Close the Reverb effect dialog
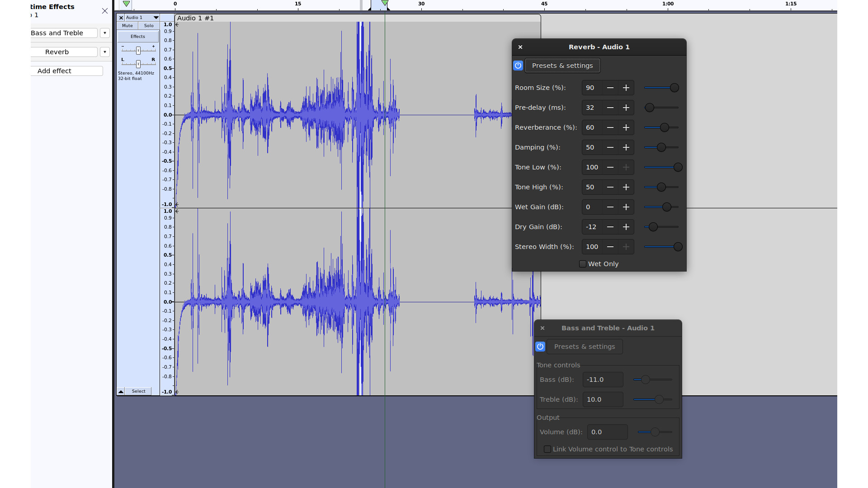 [x=520, y=47]
